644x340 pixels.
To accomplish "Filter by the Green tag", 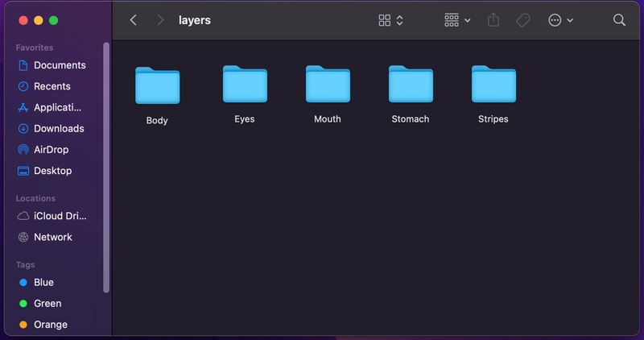I will coord(40,304).
